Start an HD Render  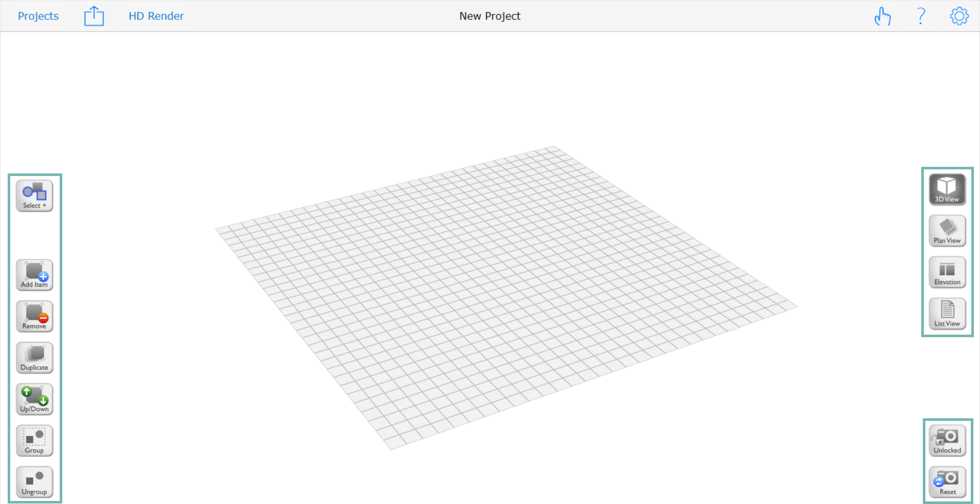(x=156, y=16)
